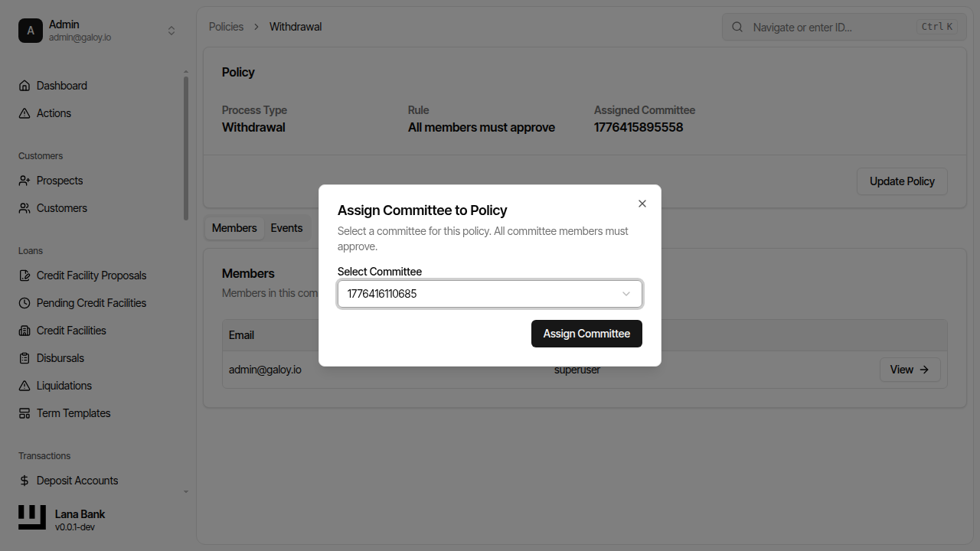The image size is (980, 551).
Task: Open Pending Credit Facilities clock icon
Action: tap(24, 302)
